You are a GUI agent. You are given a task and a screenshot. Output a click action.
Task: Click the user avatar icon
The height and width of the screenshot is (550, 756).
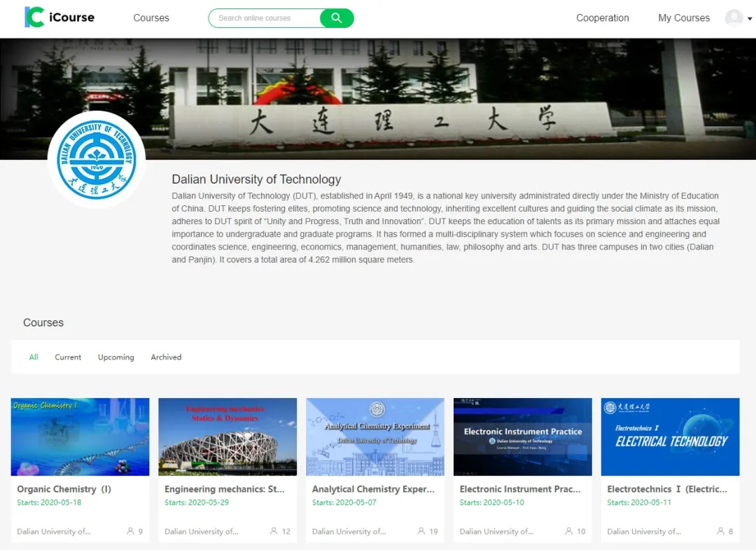(x=734, y=18)
